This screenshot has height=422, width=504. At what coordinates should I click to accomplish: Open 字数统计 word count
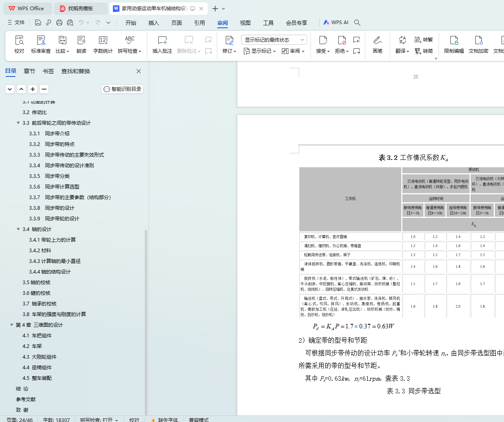(103, 45)
